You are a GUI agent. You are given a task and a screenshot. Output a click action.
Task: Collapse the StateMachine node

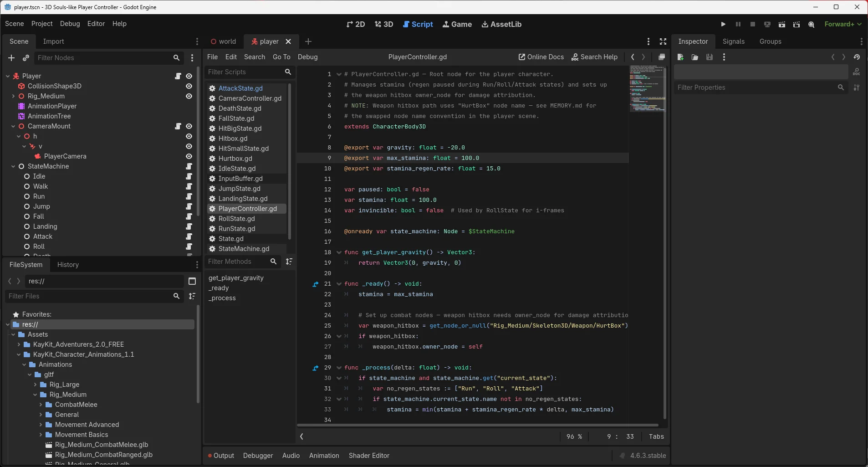click(13, 166)
